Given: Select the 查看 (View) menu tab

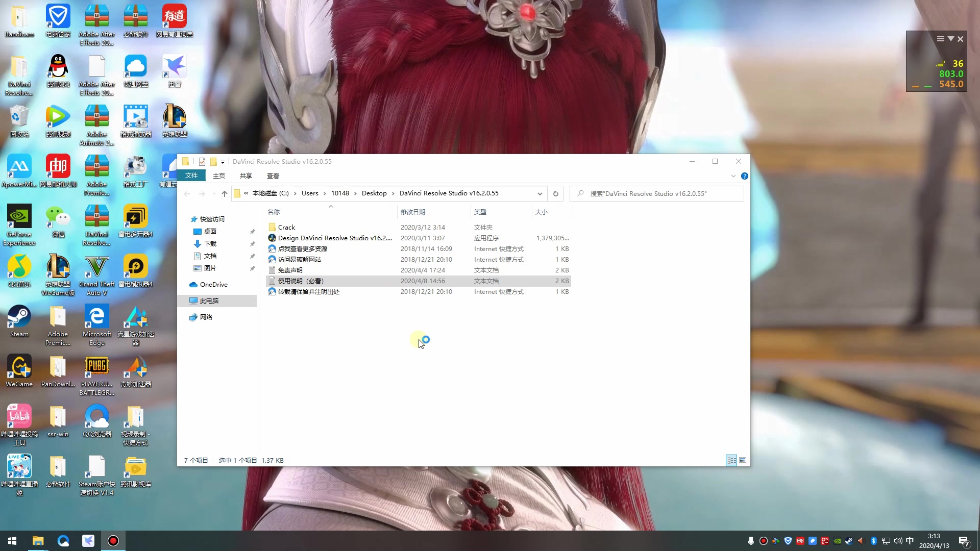Looking at the screenshot, I should (273, 176).
